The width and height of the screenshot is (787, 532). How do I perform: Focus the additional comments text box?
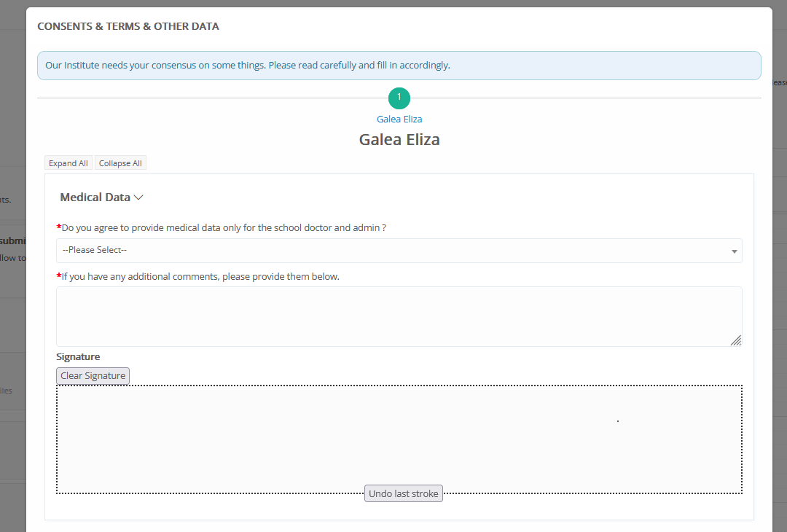399,316
